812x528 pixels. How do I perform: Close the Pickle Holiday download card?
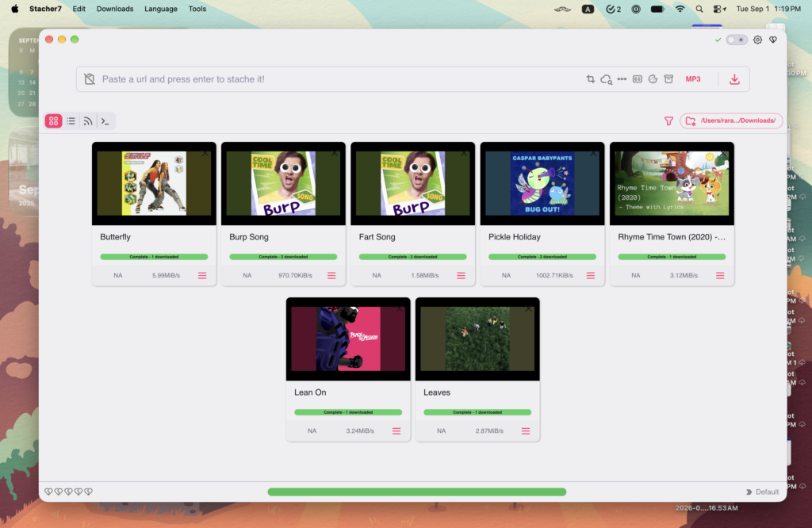pos(593,153)
